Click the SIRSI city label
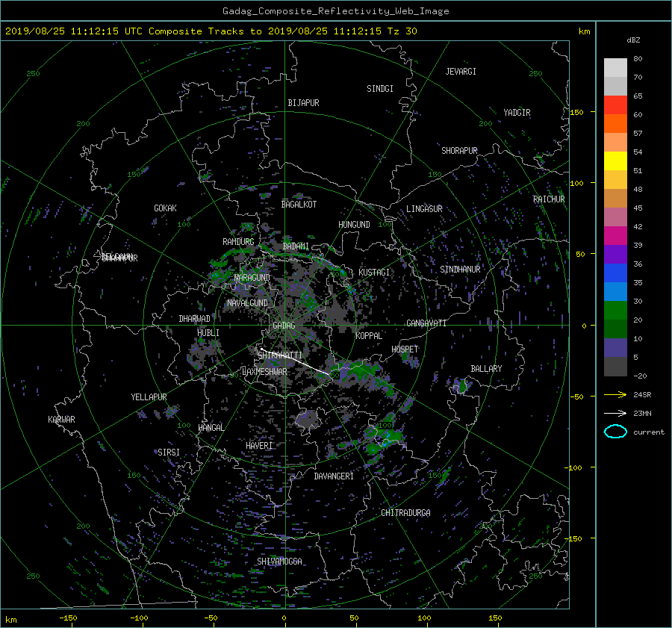Screen dimensions: 672x628 click(169, 453)
